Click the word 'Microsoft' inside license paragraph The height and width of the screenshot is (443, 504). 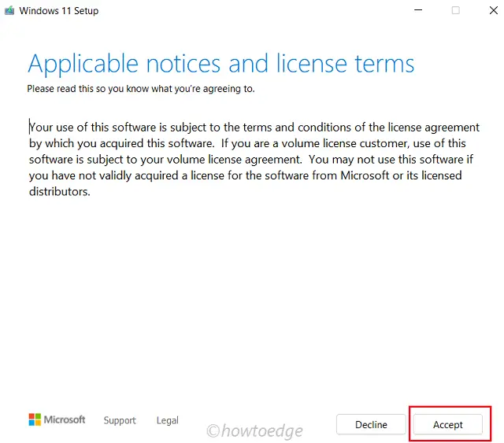tap(364, 175)
